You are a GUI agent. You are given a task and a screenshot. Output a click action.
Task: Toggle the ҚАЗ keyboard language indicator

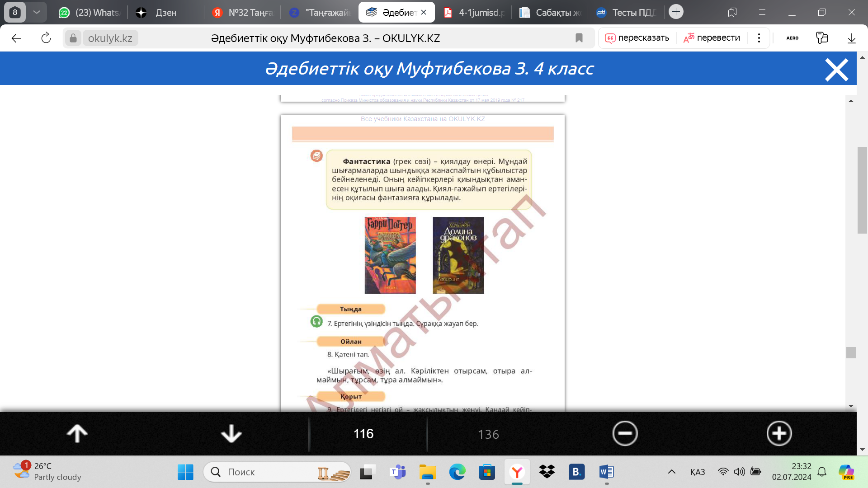point(698,472)
